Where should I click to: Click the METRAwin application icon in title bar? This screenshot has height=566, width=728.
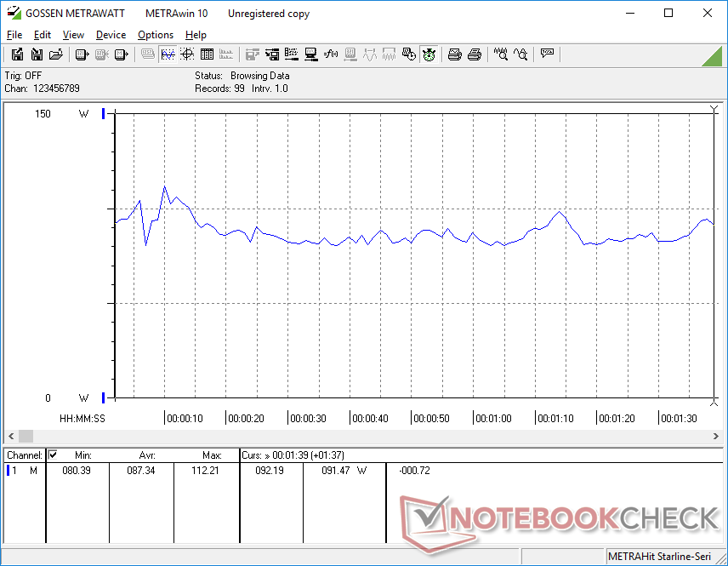14,13
